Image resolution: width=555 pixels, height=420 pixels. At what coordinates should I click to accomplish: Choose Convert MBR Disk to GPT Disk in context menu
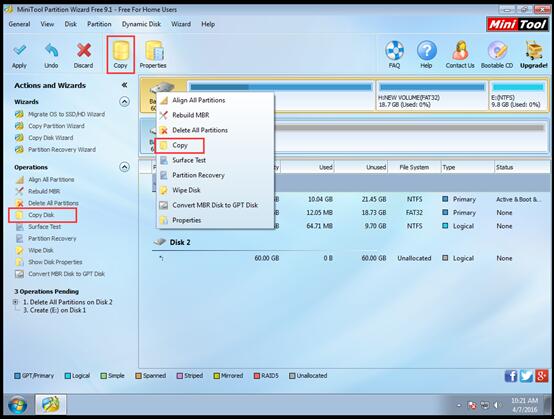click(x=215, y=205)
